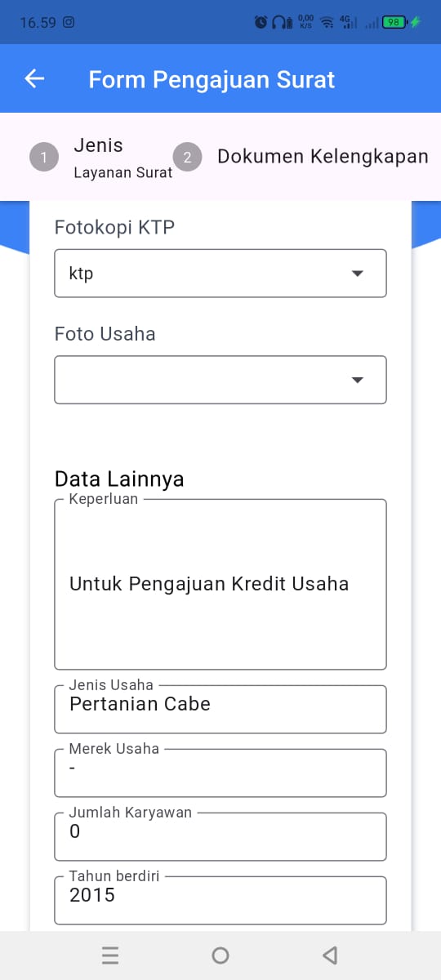
Task: Tap the headphones status icon
Action: coord(280,23)
